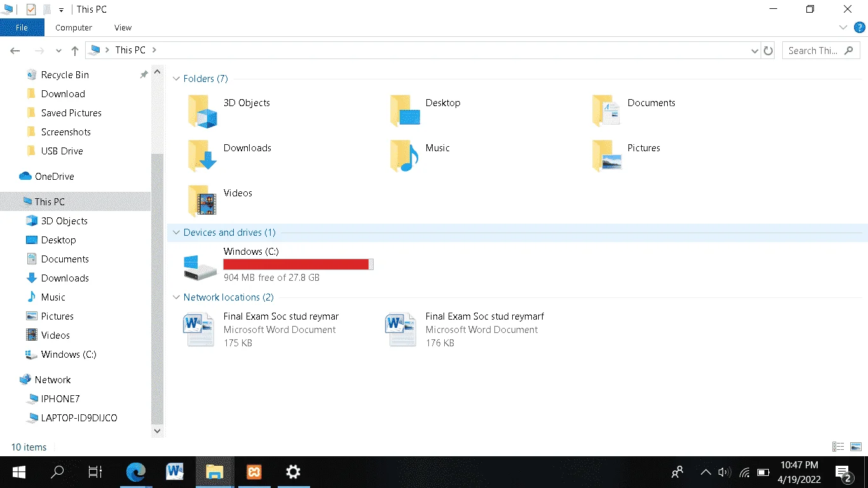
Task: Select Word document "Final Exam Soc stud reymarf" (176 KB)
Action: point(465,330)
